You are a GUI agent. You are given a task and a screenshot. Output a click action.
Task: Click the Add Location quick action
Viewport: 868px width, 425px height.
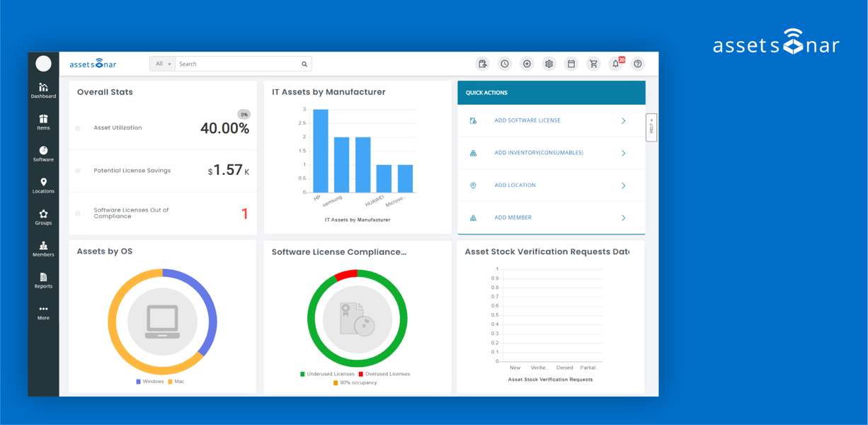click(515, 186)
